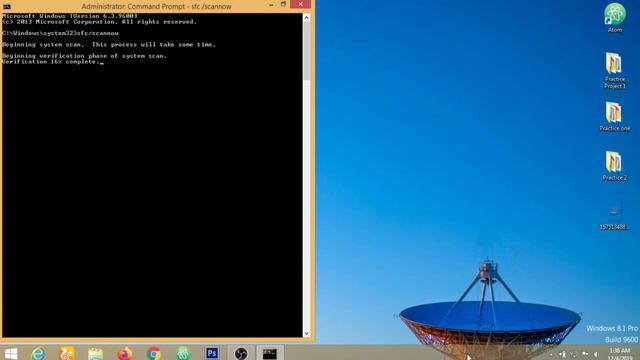Open the taskbar clock and date
Viewport: 640px width, 360px height.
[x=620, y=353]
